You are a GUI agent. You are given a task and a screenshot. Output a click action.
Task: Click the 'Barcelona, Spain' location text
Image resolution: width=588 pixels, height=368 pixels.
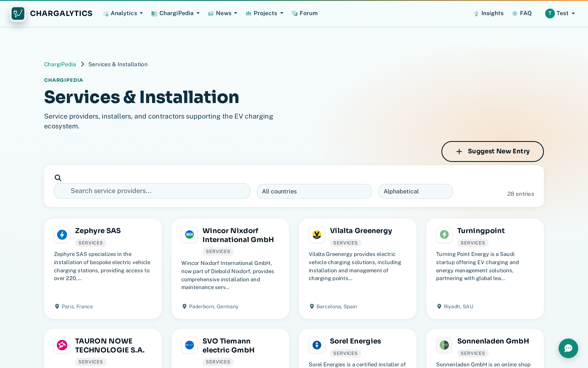pos(336,306)
